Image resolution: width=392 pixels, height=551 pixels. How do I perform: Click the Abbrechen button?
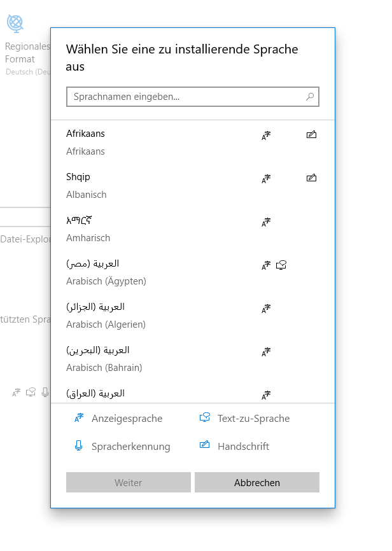256,482
